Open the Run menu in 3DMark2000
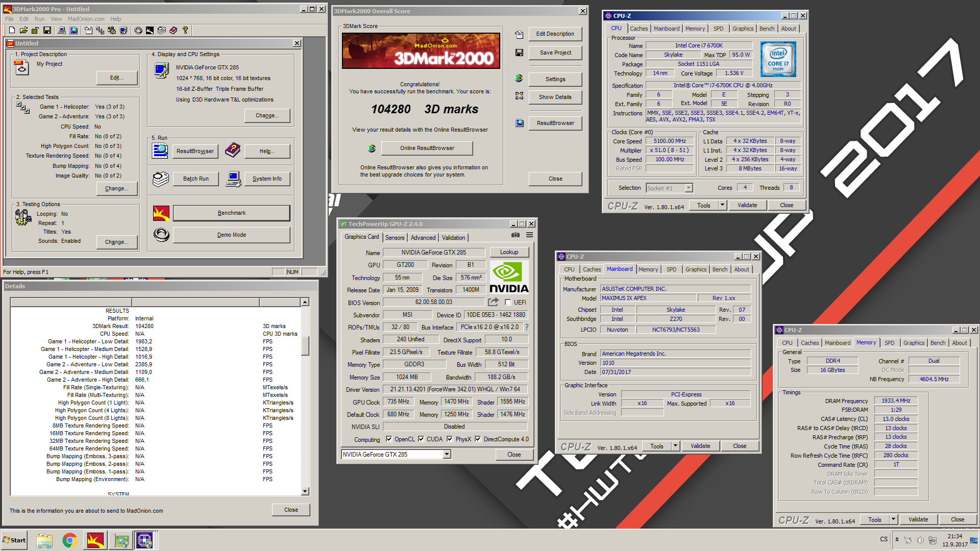Viewport: 980px width, 551px height. [39, 19]
